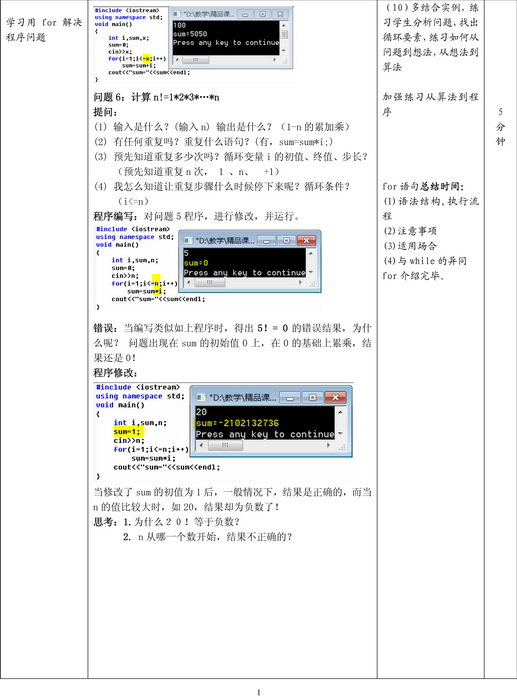Image resolution: width=517 pixels, height=700 pixels.
Task: Close the console window showing sum=0
Action: click(x=306, y=241)
